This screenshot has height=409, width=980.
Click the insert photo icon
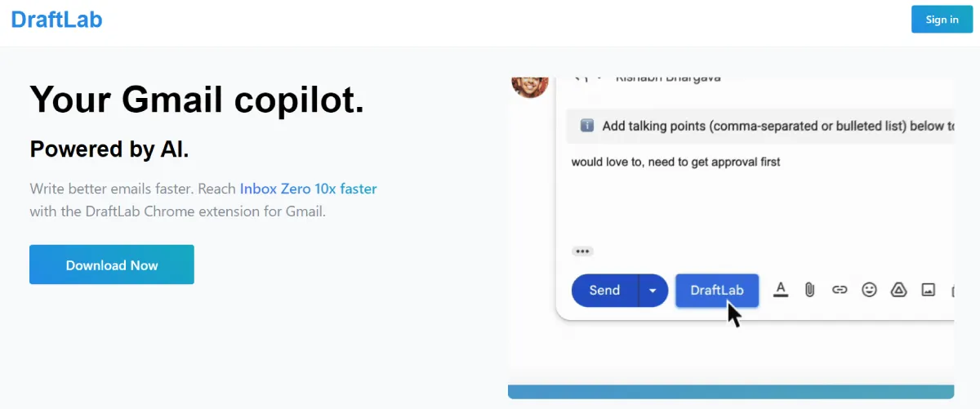tap(928, 289)
